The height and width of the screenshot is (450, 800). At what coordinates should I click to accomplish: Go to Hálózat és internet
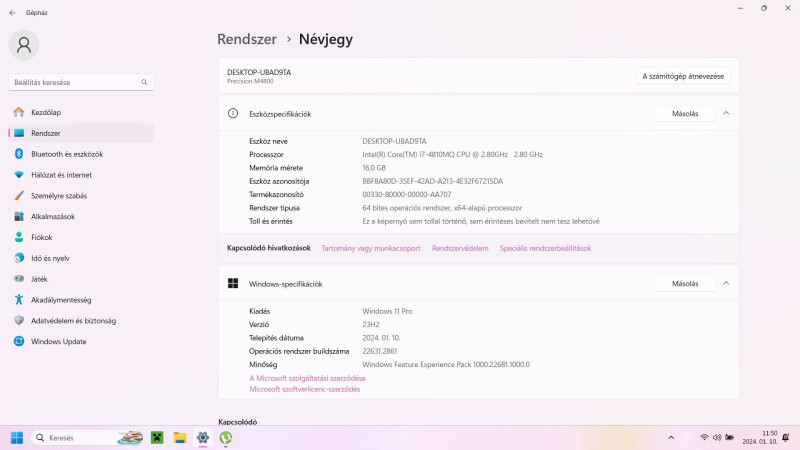(81, 175)
